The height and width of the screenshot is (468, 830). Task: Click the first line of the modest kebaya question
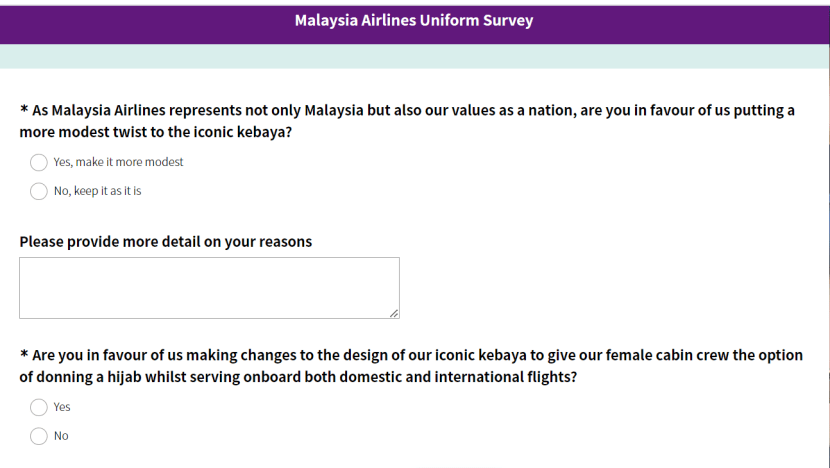pos(412,110)
